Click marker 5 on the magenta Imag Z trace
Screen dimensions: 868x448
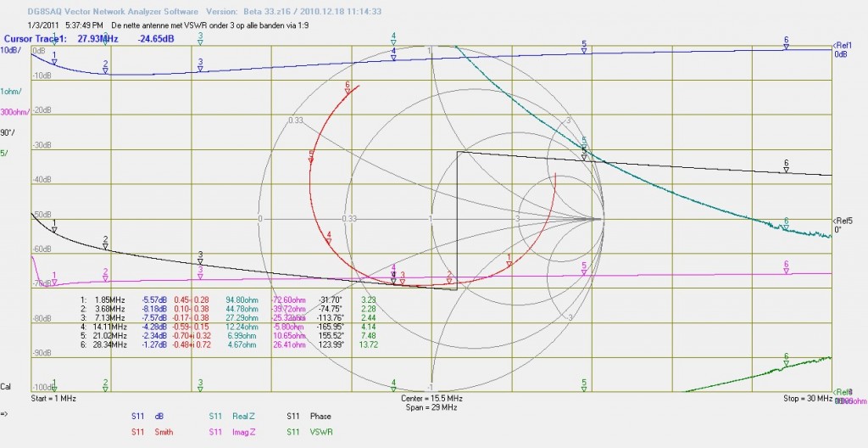[x=584, y=269]
